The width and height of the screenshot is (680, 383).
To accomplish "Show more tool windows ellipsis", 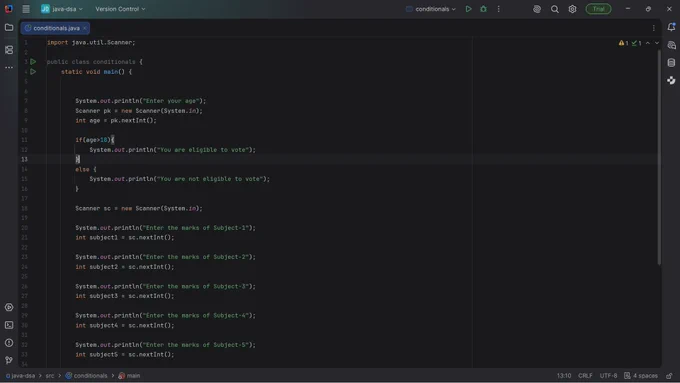I will (x=9, y=68).
